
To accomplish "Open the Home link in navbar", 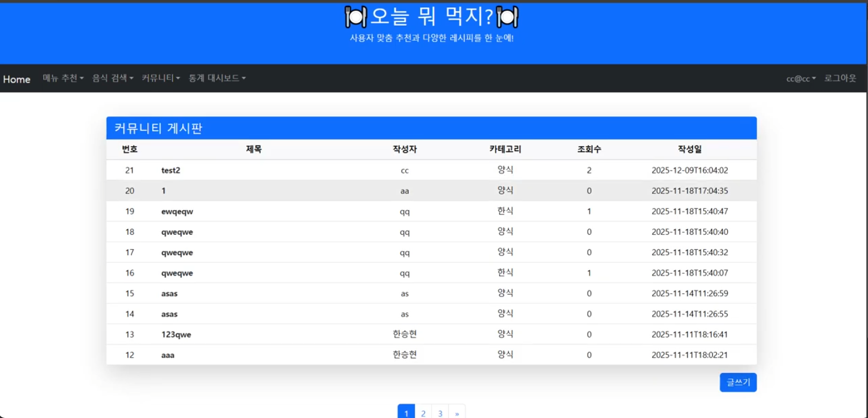I will [x=17, y=79].
